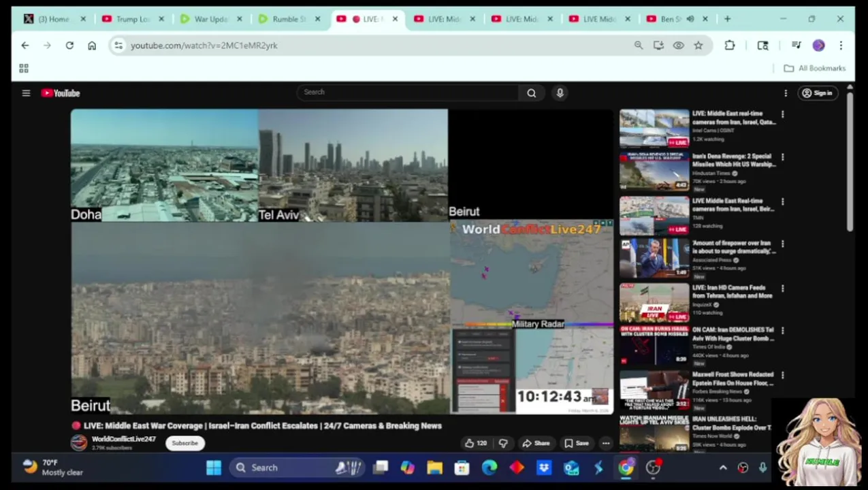Switch to the Ben tab playing audio
868x490 pixels.
click(671, 19)
